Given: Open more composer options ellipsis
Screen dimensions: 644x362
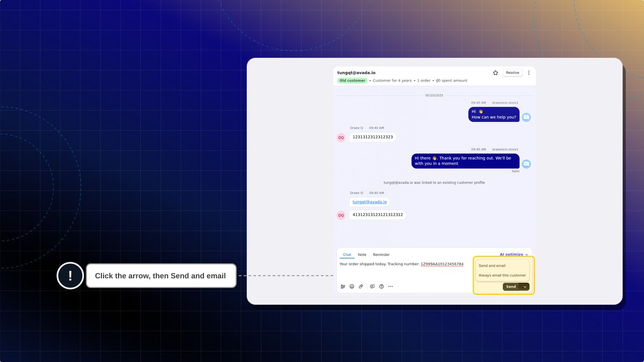Looking at the screenshot, I should (391, 286).
